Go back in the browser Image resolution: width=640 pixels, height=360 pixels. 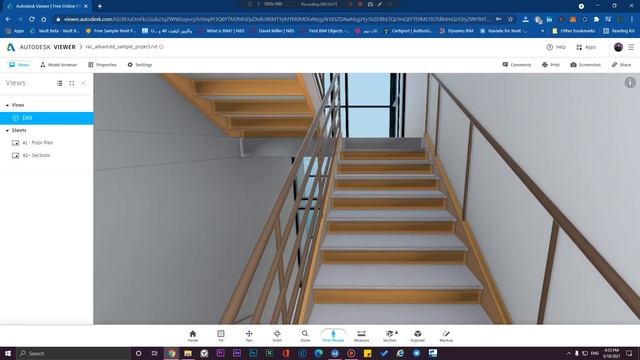pos(8,19)
